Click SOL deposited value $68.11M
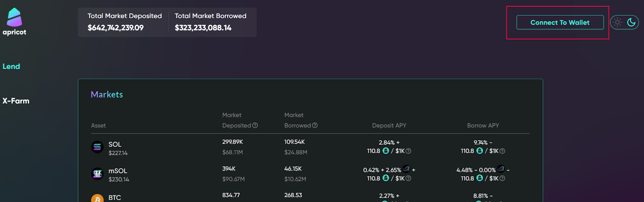644x202 pixels. [233, 152]
